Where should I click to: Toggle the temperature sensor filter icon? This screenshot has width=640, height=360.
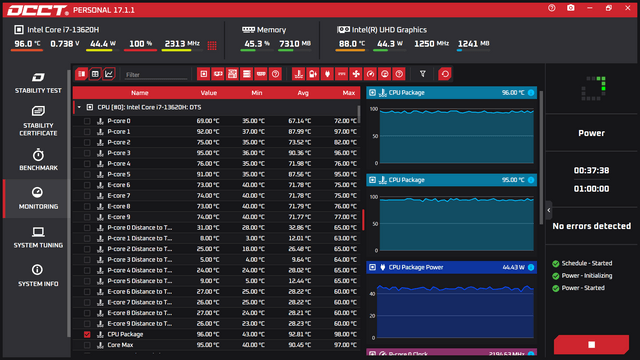[x=299, y=74]
